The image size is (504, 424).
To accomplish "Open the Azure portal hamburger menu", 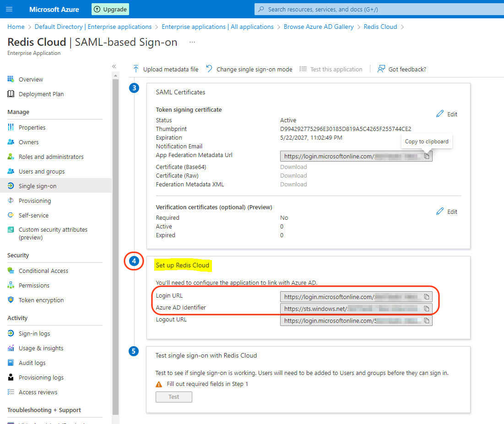I will 9,9.
